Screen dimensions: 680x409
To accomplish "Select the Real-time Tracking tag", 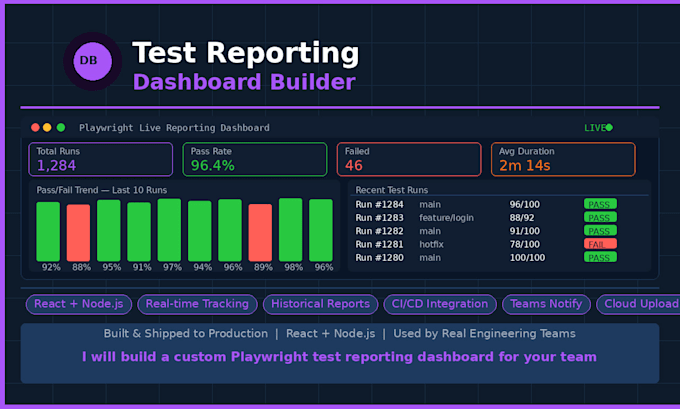I will (x=197, y=304).
